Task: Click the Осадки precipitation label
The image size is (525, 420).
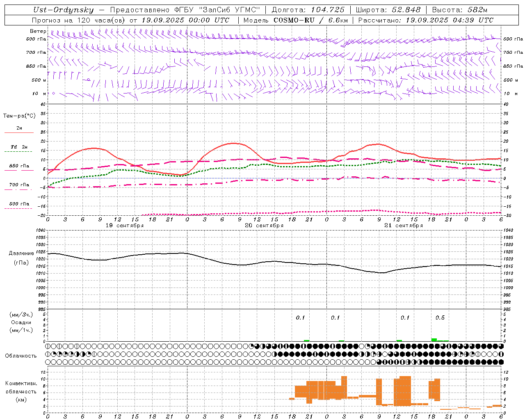Action: click(x=21, y=322)
